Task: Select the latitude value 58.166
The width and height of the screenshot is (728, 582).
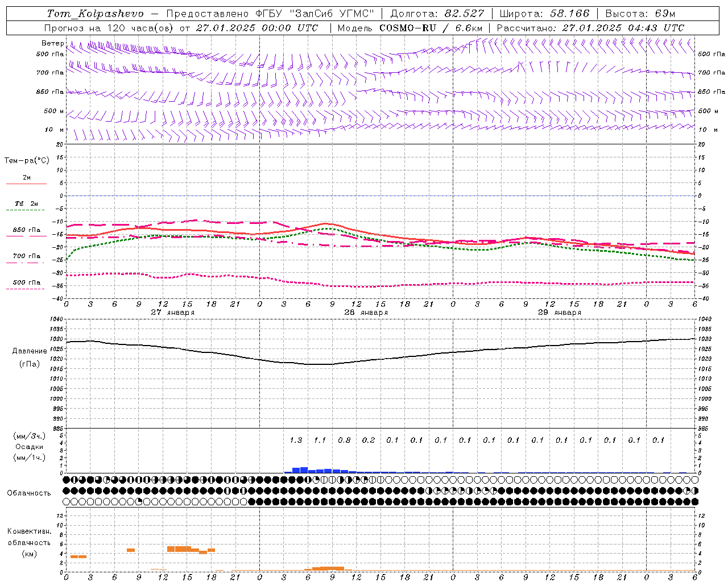Action: point(570,14)
